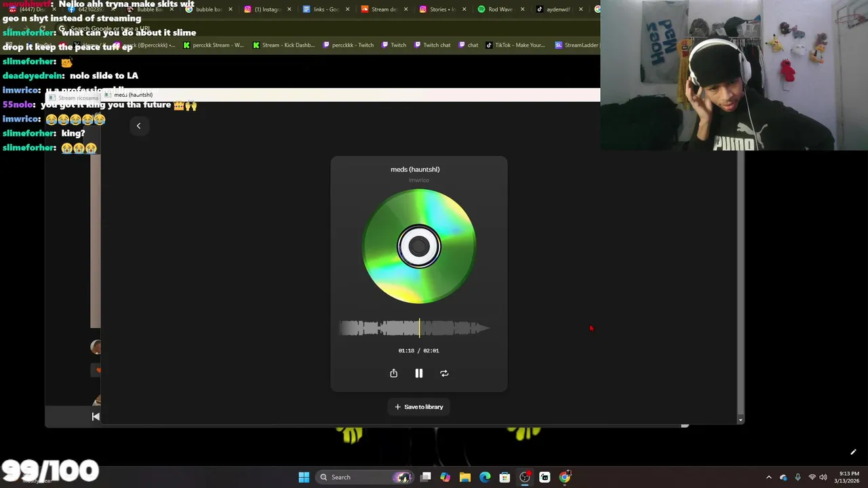Open the Instagram 'Stories' tab
The image size is (868, 488).
442,9
